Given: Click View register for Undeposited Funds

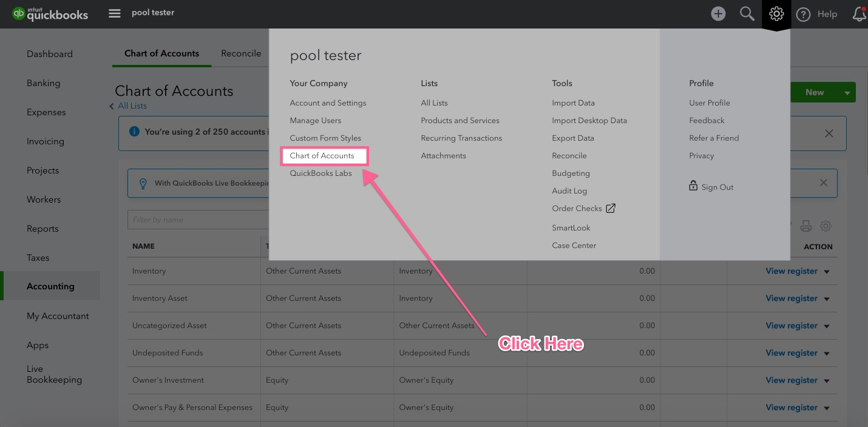Looking at the screenshot, I should pos(792,353).
